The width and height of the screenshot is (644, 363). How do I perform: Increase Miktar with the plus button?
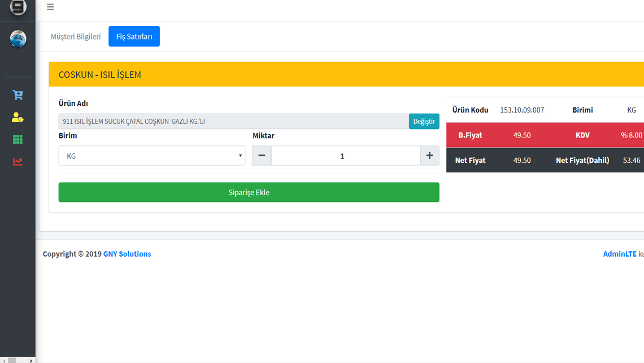click(429, 155)
